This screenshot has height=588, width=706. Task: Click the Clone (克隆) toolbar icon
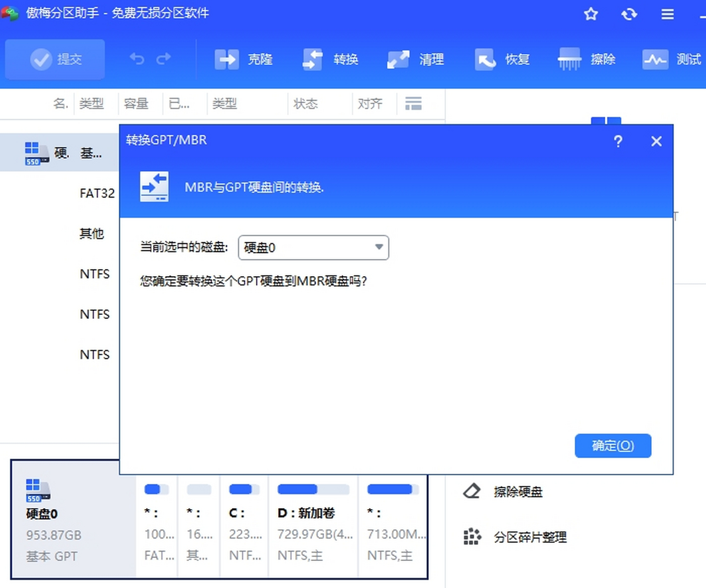pos(227,59)
